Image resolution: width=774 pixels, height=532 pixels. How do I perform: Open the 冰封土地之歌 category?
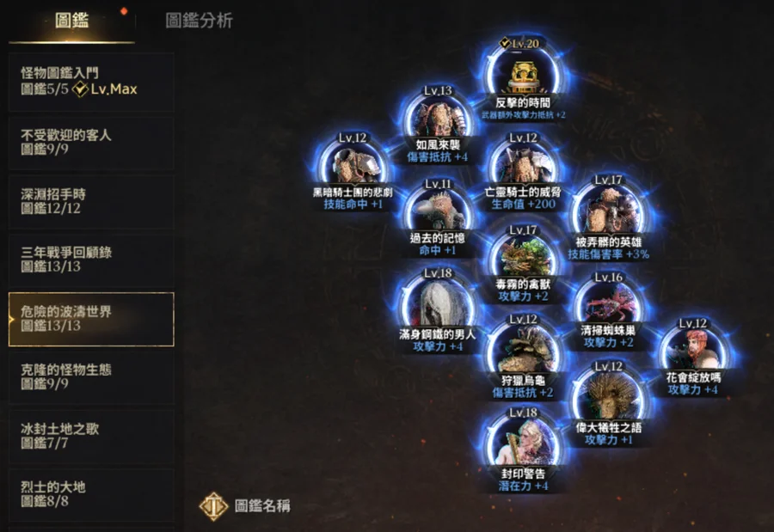coord(91,437)
